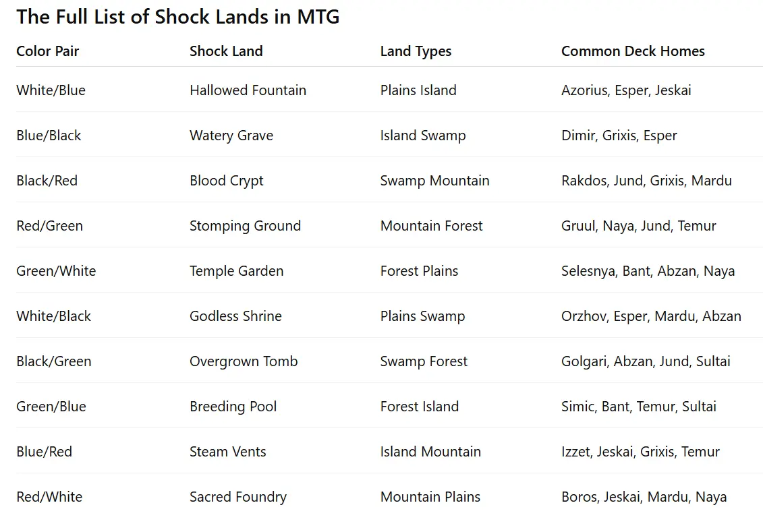Click the Azorius, Esper, Jeskai deck homes cell

pos(626,90)
